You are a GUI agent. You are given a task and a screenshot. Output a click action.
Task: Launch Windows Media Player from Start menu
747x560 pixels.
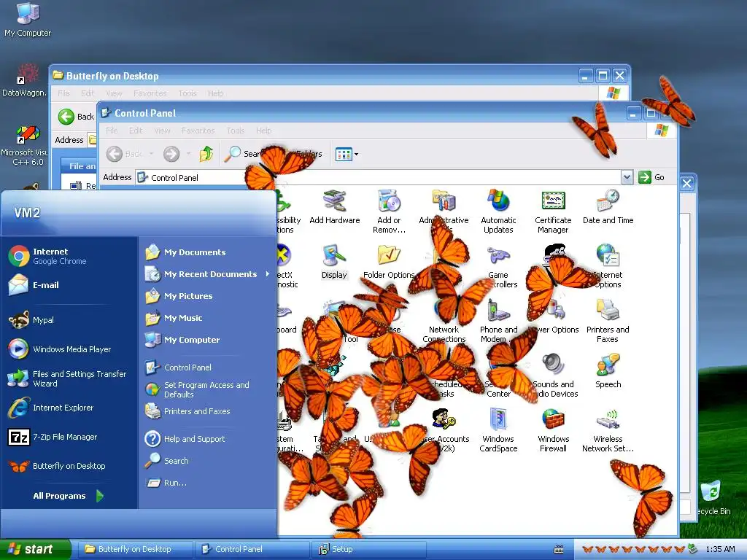coord(70,349)
